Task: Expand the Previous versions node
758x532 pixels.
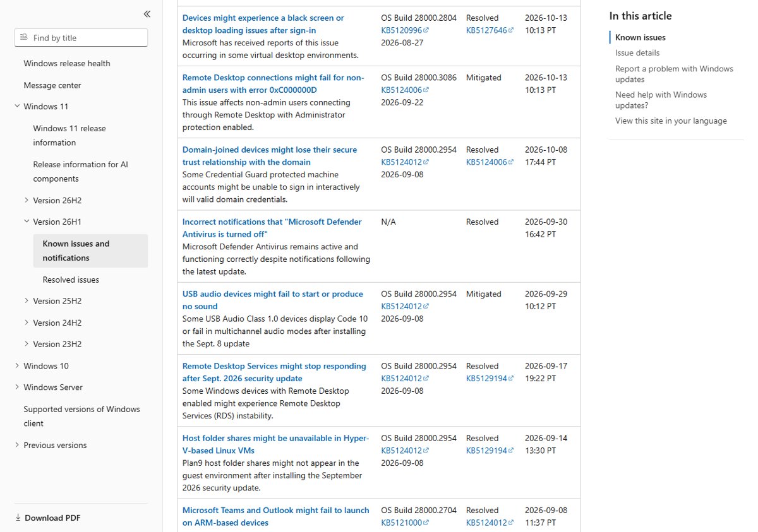Action: click(x=17, y=445)
